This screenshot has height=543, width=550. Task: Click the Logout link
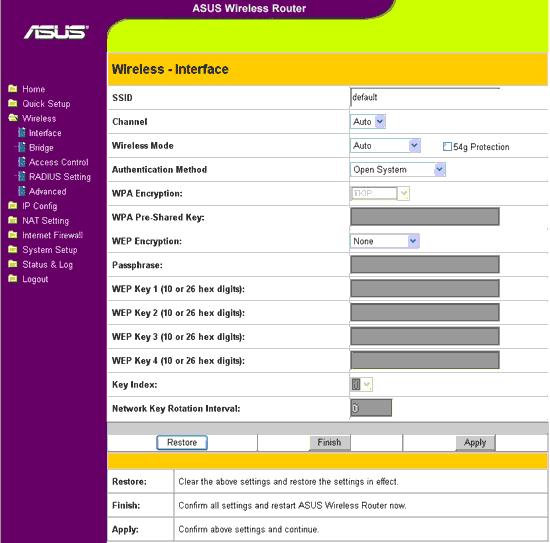coord(35,279)
